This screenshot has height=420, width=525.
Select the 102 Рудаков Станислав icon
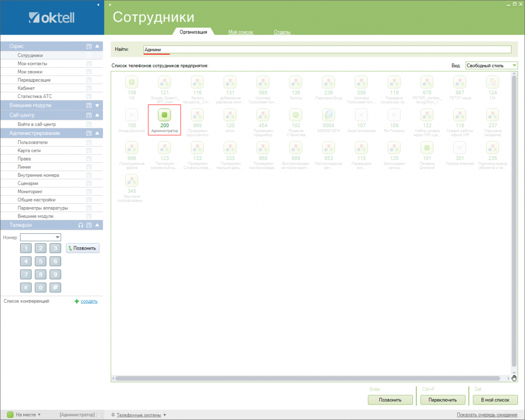click(x=295, y=115)
